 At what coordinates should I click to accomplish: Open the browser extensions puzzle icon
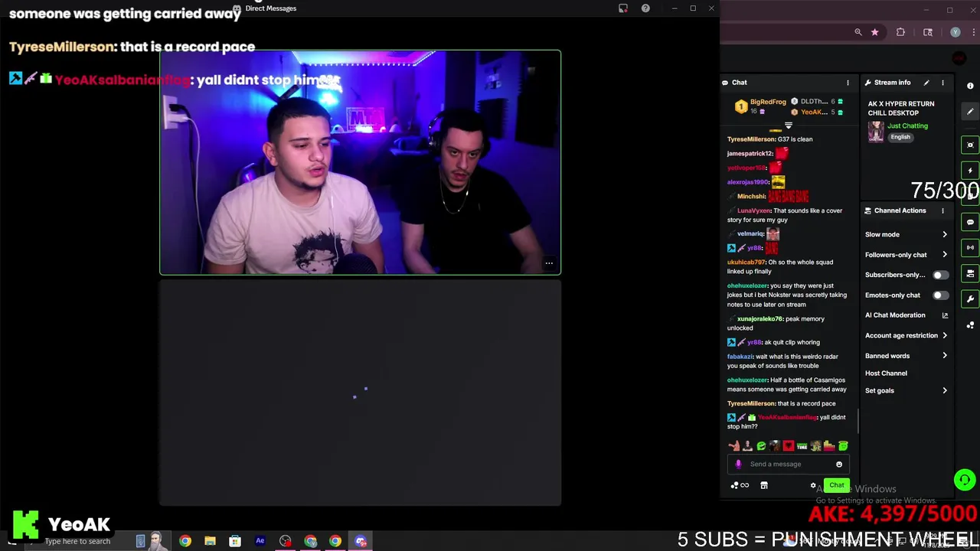[x=900, y=32]
